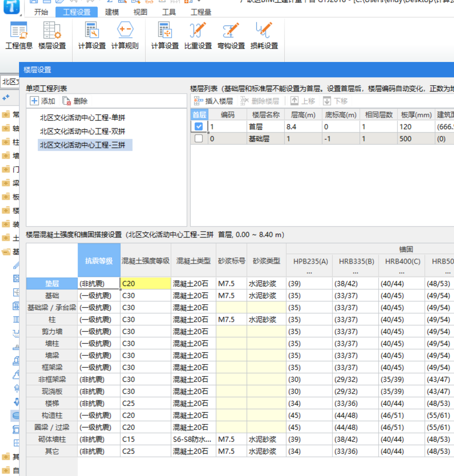Click 删除 to delete project
Image resolution: width=454 pixels, height=476 pixels.
[75, 101]
